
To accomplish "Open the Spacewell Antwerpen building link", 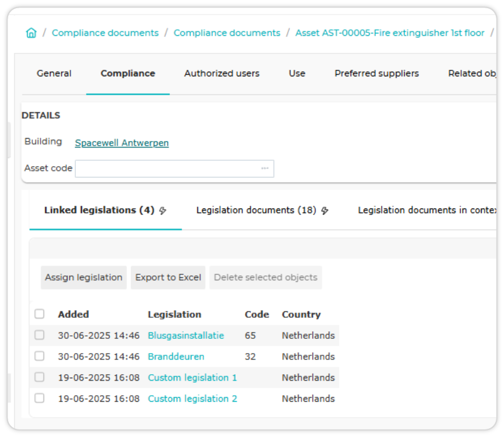I will tap(122, 143).
